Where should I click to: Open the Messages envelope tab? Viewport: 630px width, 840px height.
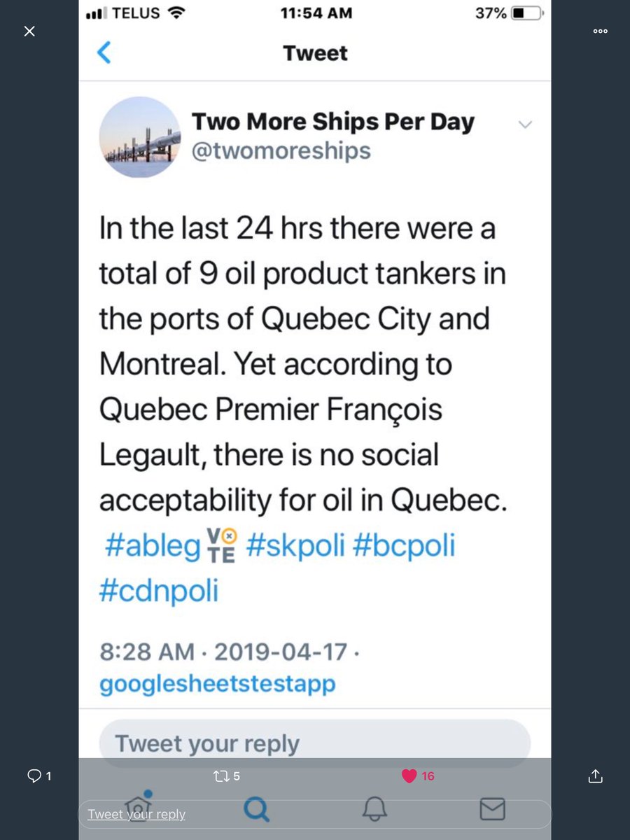point(492,810)
